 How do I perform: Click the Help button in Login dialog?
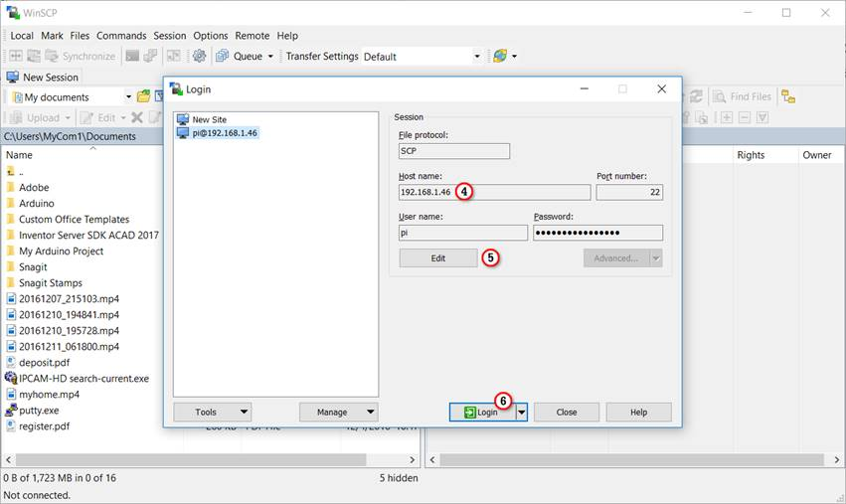[x=639, y=412]
